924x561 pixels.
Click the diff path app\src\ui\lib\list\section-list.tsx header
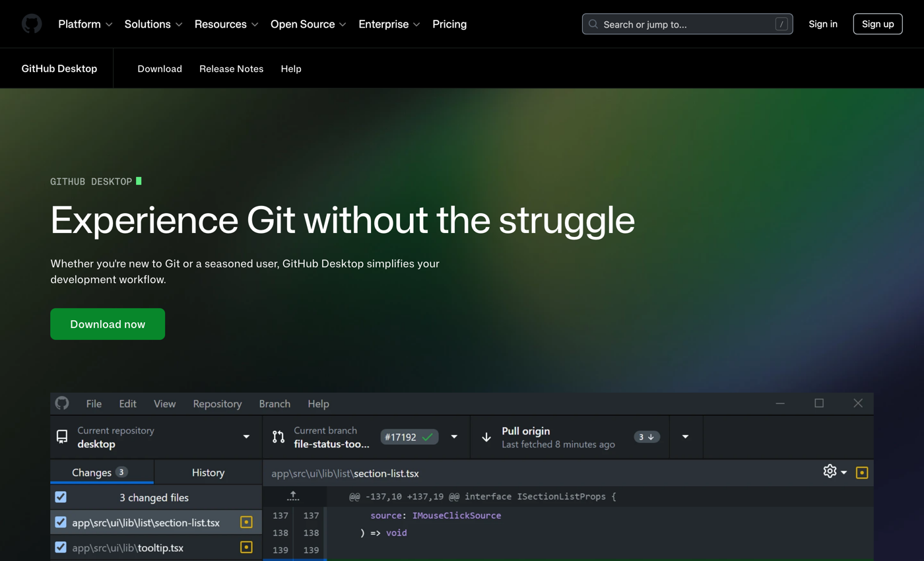point(345,473)
